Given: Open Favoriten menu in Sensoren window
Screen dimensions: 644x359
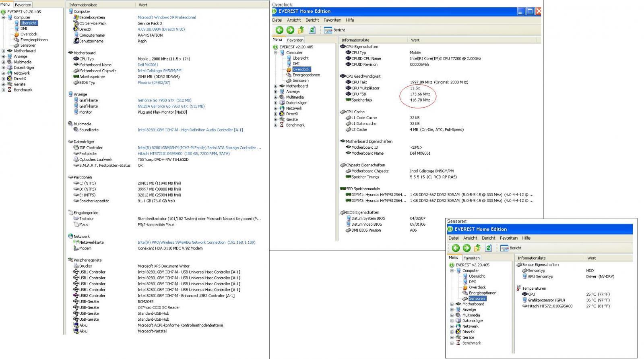Looking at the screenshot, I should click(x=509, y=238).
